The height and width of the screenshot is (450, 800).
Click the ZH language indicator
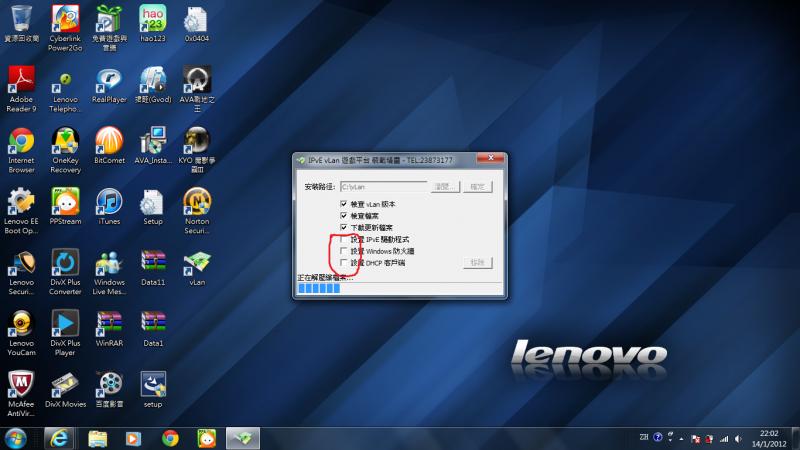[x=644, y=437]
